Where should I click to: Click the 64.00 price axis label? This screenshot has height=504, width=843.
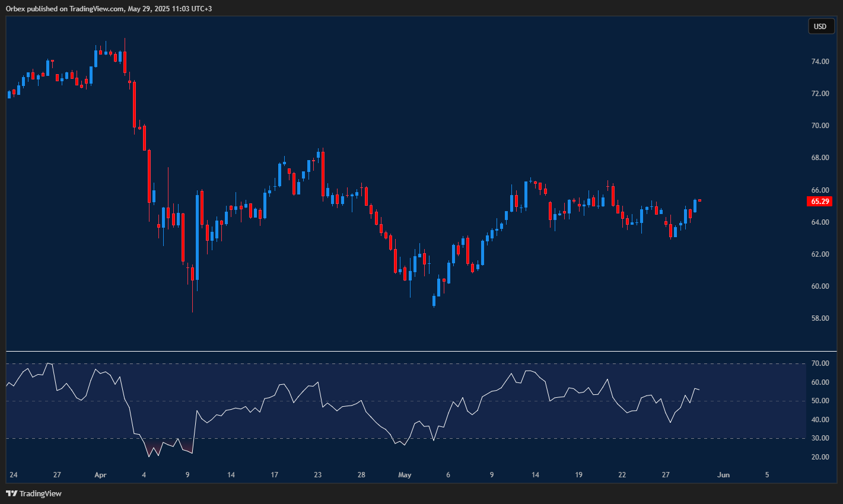tap(820, 222)
